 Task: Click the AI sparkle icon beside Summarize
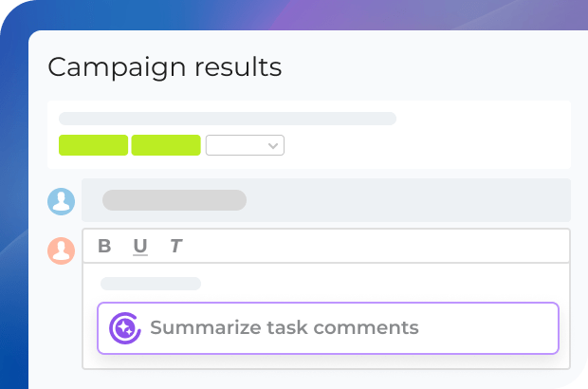pyautogui.click(x=124, y=328)
